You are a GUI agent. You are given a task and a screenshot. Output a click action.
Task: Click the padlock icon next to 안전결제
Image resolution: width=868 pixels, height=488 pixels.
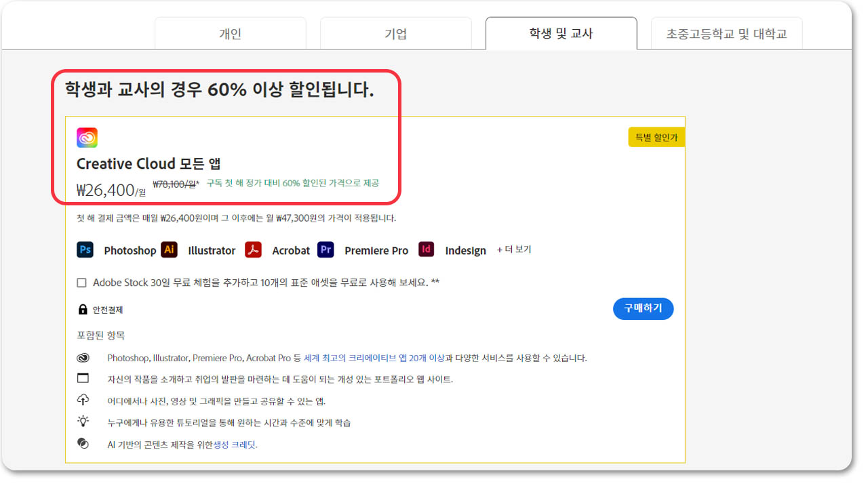(x=83, y=310)
